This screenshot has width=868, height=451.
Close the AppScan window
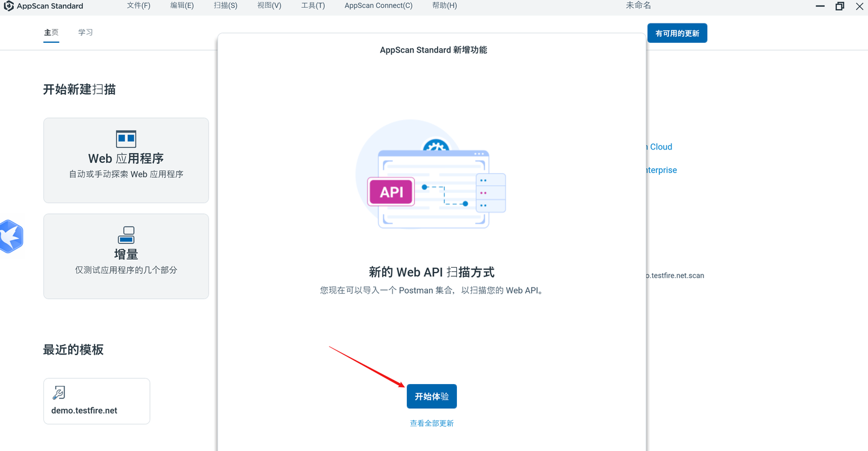(859, 6)
